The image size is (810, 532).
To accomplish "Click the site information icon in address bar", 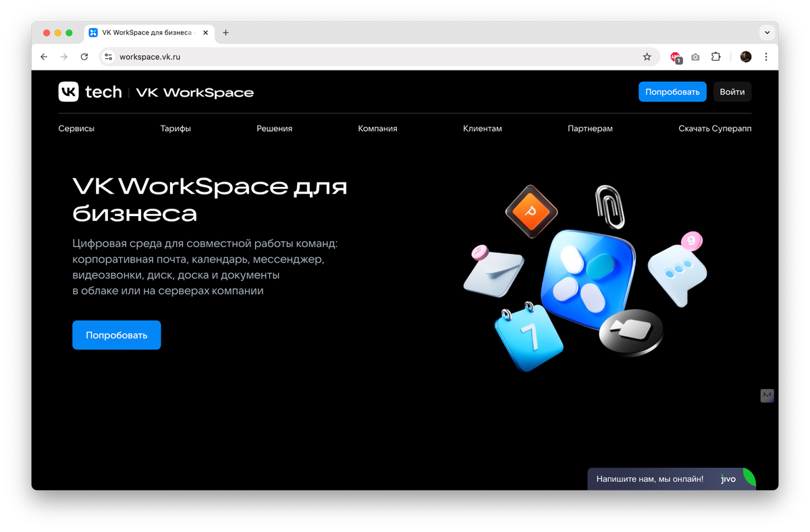I will (109, 57).
